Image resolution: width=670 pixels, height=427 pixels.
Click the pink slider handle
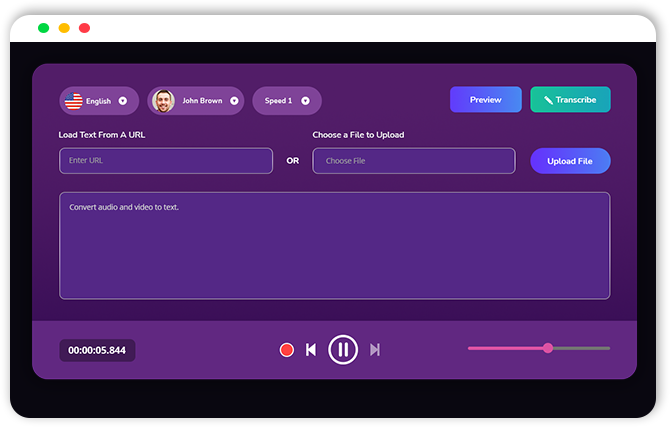click(x=548, y=348)
